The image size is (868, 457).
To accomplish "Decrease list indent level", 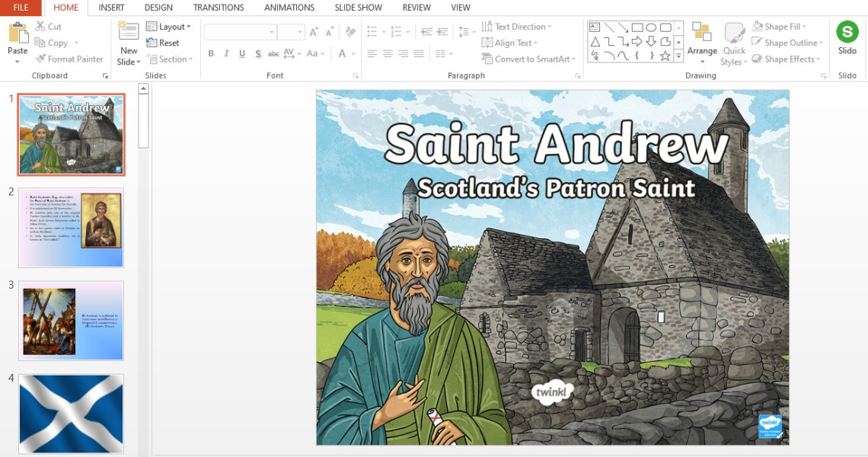I will [x=426, y=31].
